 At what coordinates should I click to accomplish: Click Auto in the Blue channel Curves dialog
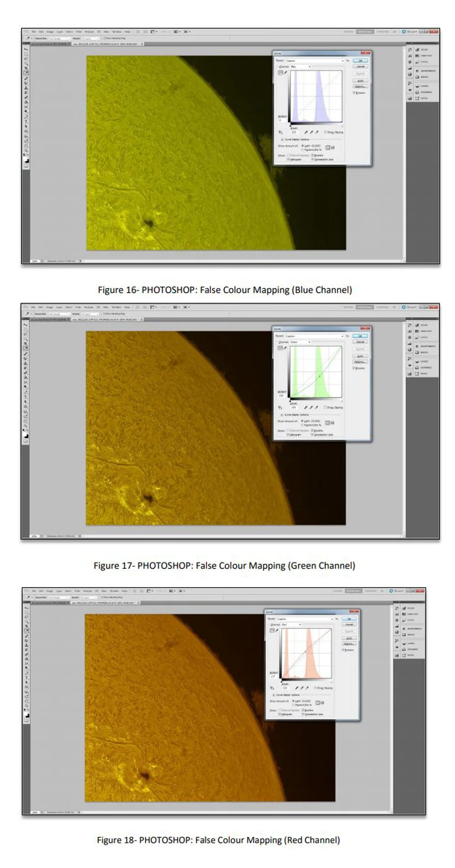tap(360, 81)
